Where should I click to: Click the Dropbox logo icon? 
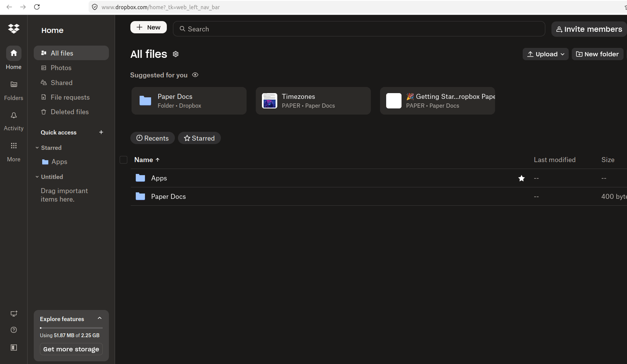click(x=14, y=29)
